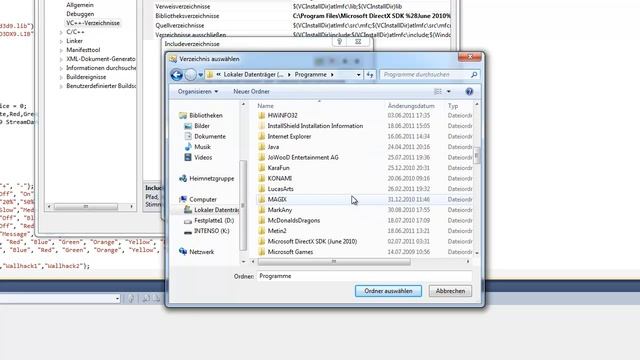Viewport: 640px width, 360px height.
Task: Click the Ordner text field
Action: tap(364, 276)
